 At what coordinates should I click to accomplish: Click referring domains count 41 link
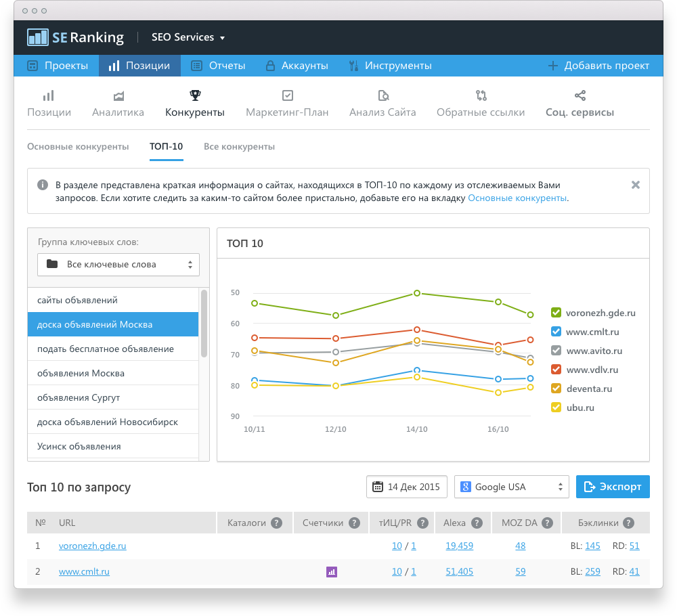634,571
